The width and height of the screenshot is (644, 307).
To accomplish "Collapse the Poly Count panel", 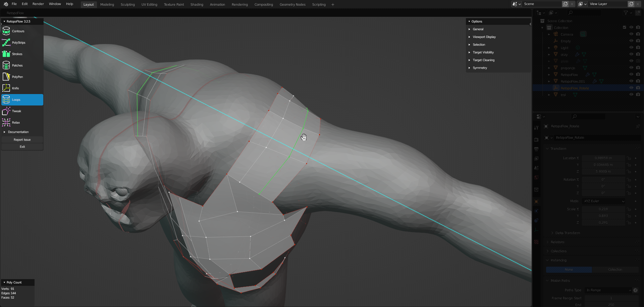I will (17, 282).
